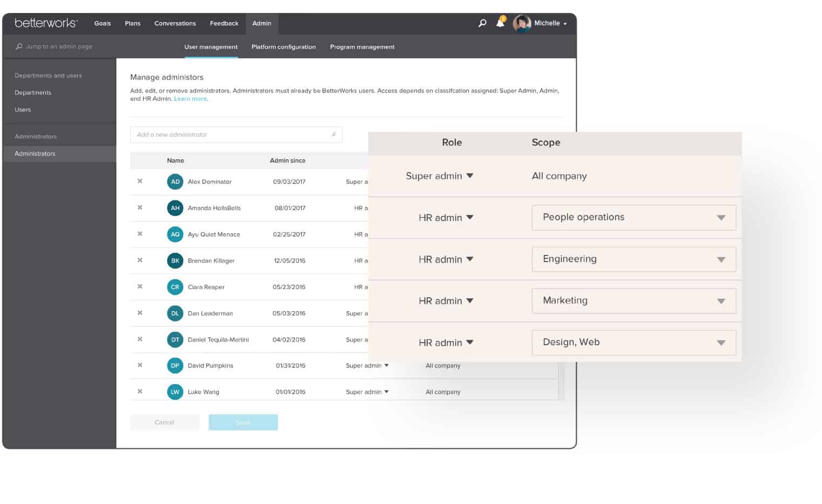The width and height of the screenshot is (822, 504).
Task: Focus the Add a new administrator field
Action: pos(236,135)
